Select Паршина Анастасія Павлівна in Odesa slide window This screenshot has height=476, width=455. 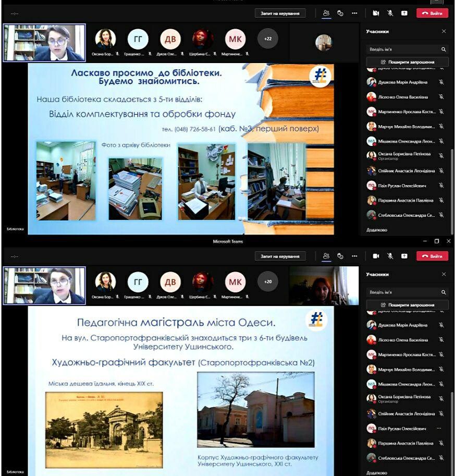405,443
